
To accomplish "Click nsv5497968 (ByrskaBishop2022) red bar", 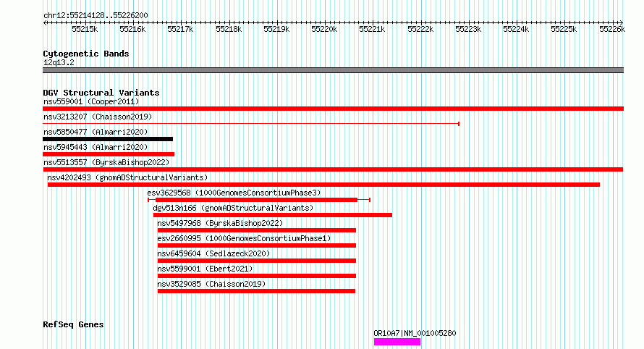I will tap(257, 230).
